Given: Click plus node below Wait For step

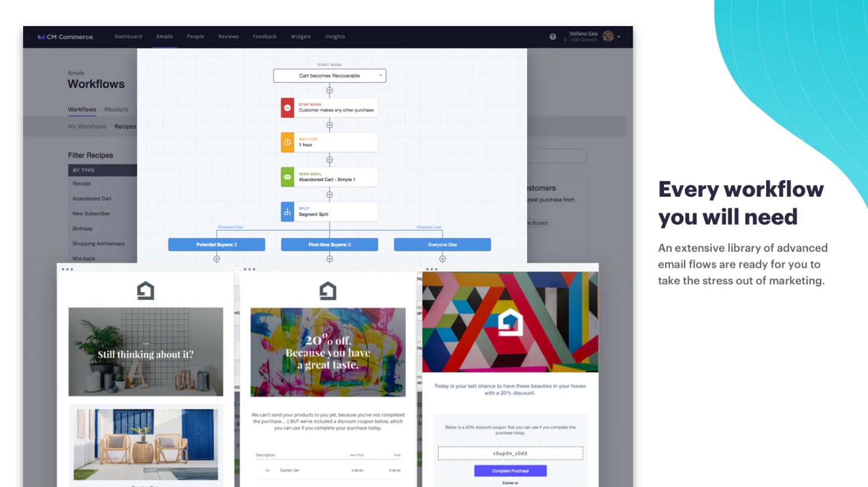Looking at the screenshot, I should [x=330, y=160].
